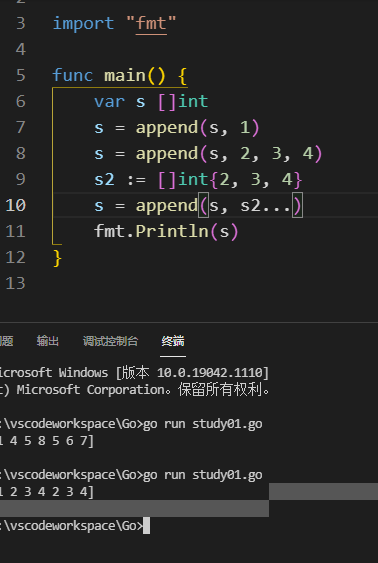Click the Microsoft Corporation copyright line
The image size is (378, 563).
(x=135, y=390)
